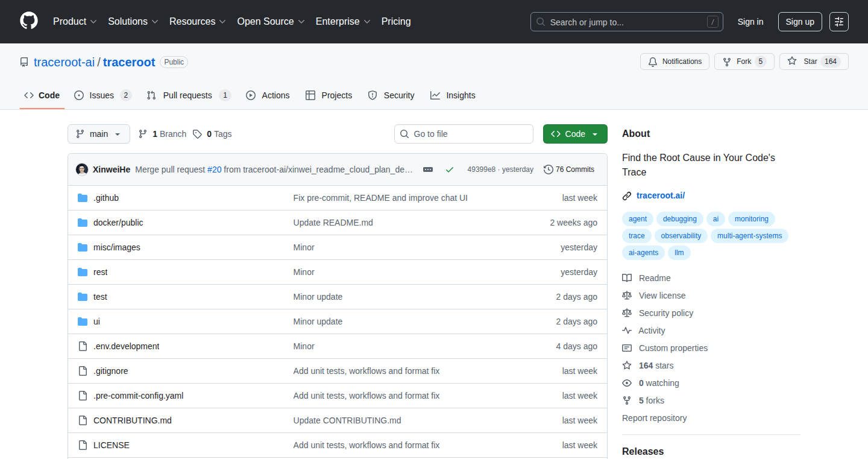This screenshot has height=459, width=868.
Task: Switch to the Actions tab
Action: (x=268, y=95)
